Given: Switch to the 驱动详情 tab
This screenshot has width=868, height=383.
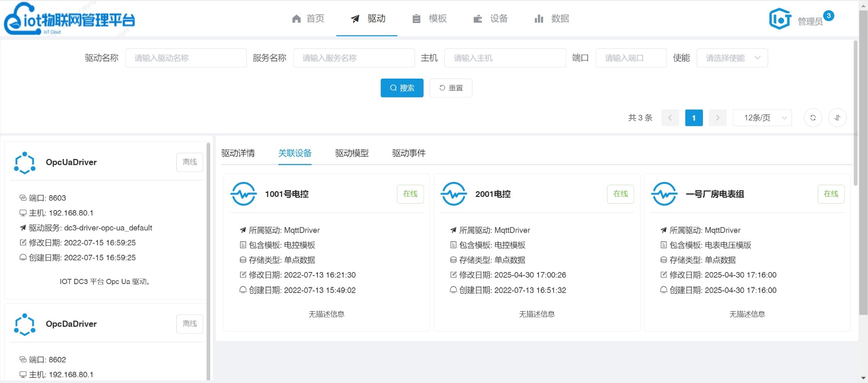Looking at the screenshot, I should [x=238, y=153].
